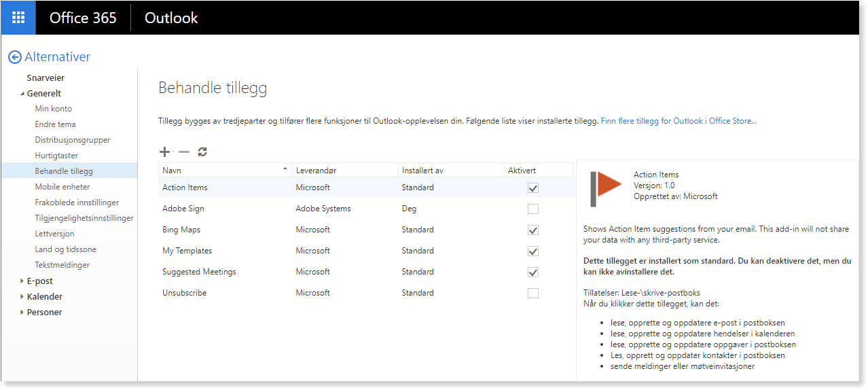The height and width of the screenshot is (390, 868).
Task: Select the My Templates row
Action: 365,251
